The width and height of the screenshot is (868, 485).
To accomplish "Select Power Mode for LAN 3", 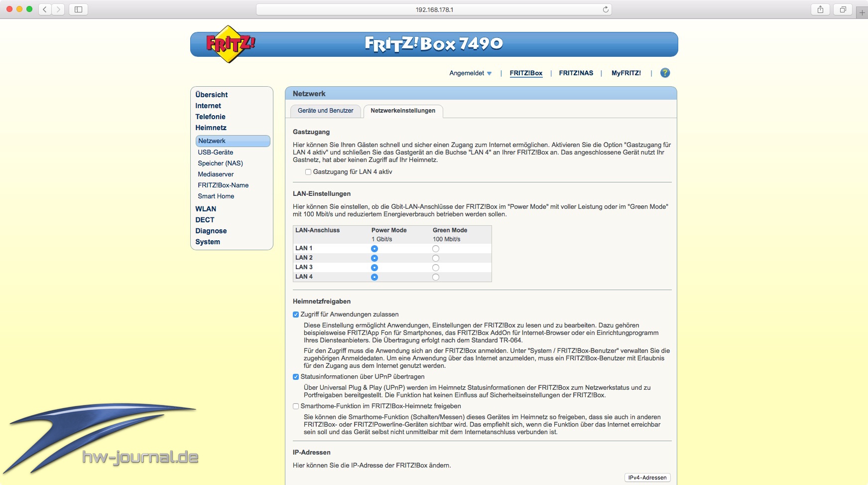I will click(374, 268).
